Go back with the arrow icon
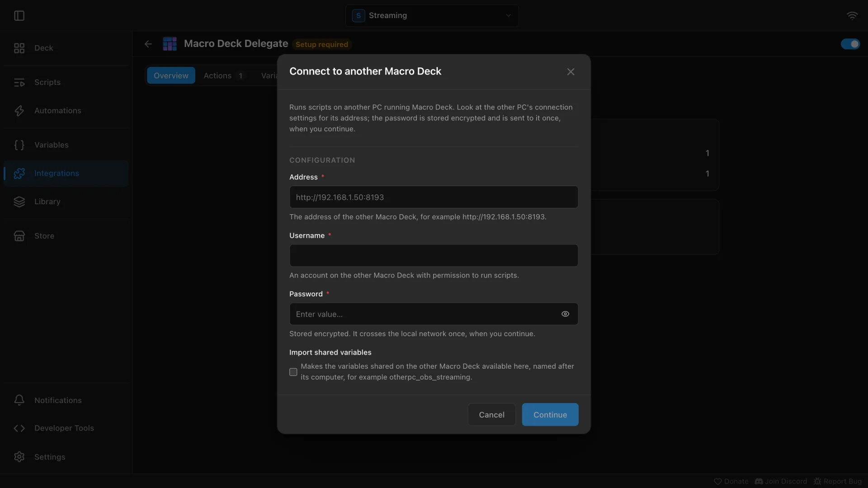Screen dimensions: 868x488 148,44
